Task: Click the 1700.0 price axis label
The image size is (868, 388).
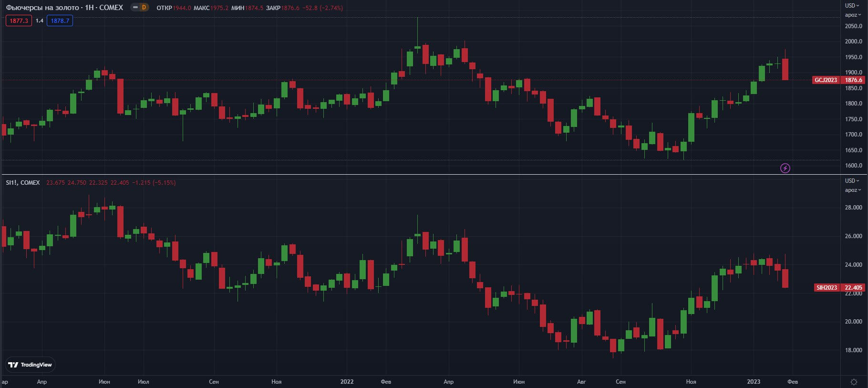Action: (854, 135)
